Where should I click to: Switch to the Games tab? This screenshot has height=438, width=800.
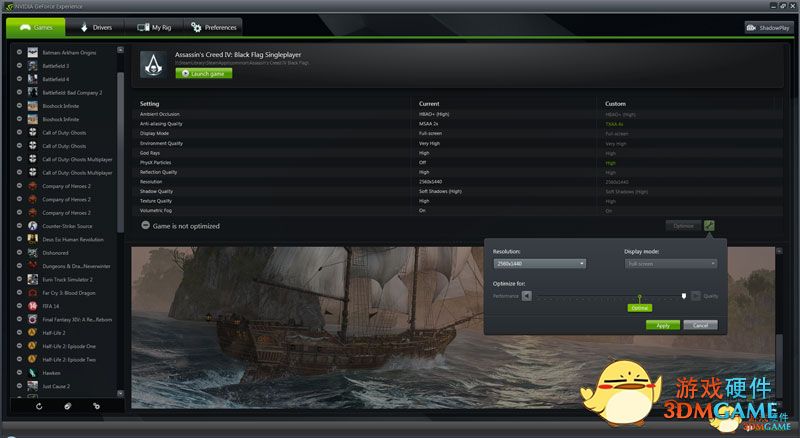[36, 27]
